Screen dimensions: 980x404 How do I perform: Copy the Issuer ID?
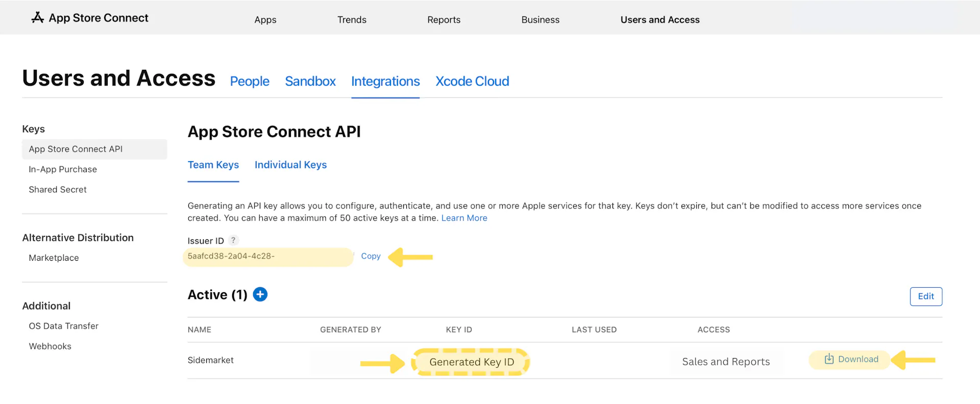pyautogui.click(x=371, y=256)
